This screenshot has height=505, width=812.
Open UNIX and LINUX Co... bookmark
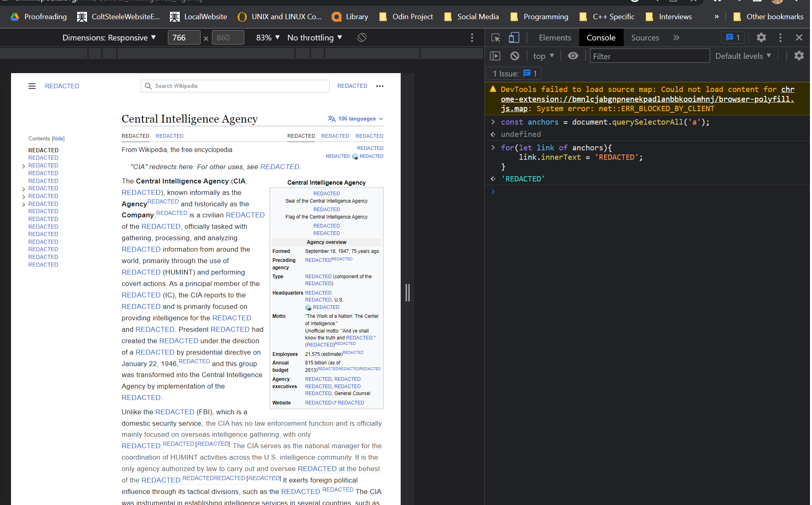[x=280, y=17]
